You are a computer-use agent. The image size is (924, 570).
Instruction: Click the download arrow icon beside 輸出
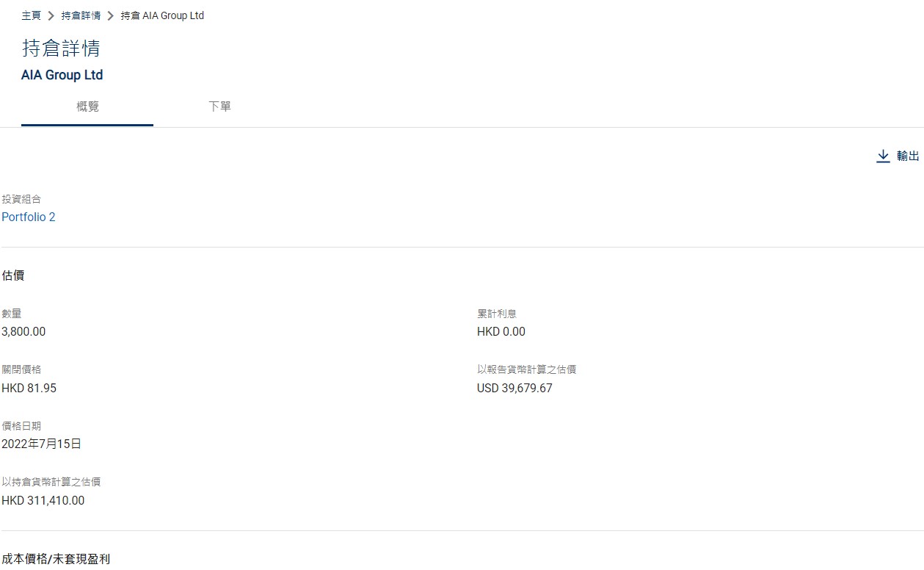tap(883, 156)
